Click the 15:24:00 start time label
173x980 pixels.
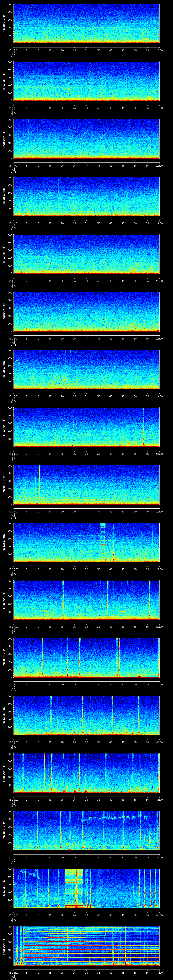pos(13,454)
